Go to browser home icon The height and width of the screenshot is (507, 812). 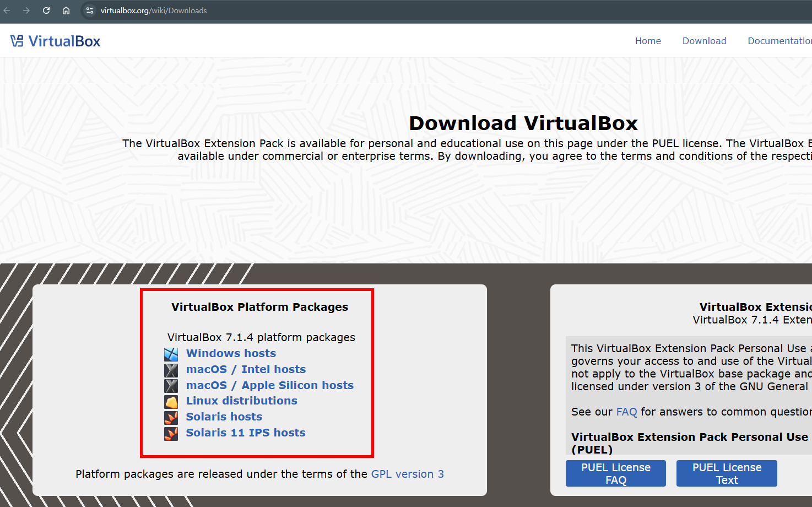click(66, 10)
